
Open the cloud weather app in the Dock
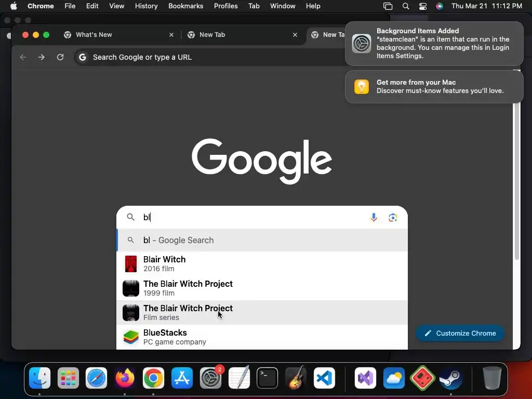pyautogui.click(x=394, y=378)
